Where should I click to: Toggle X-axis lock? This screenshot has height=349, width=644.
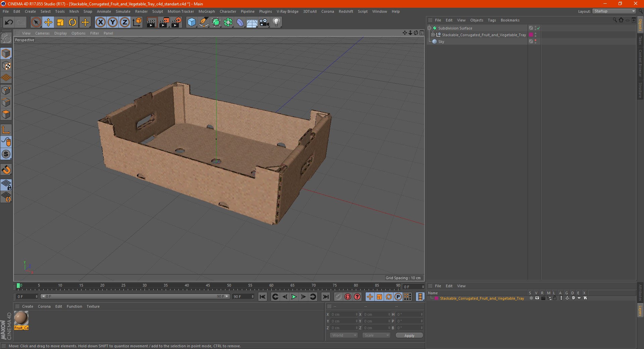pyautogui.click(x=100, y=22)
